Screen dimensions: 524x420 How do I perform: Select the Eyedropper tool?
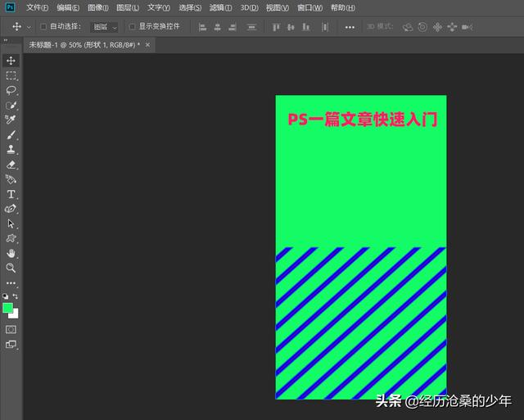click(11, 120)
